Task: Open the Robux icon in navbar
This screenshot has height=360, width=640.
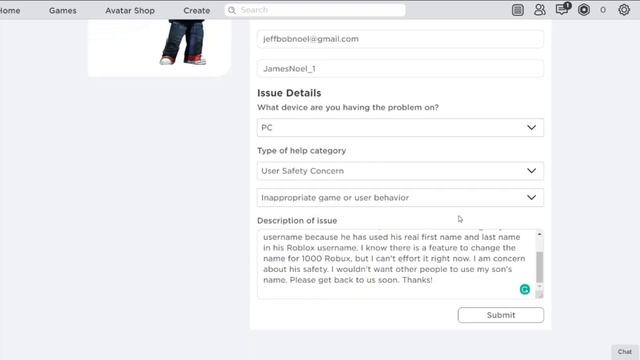Action: (584, 10)
